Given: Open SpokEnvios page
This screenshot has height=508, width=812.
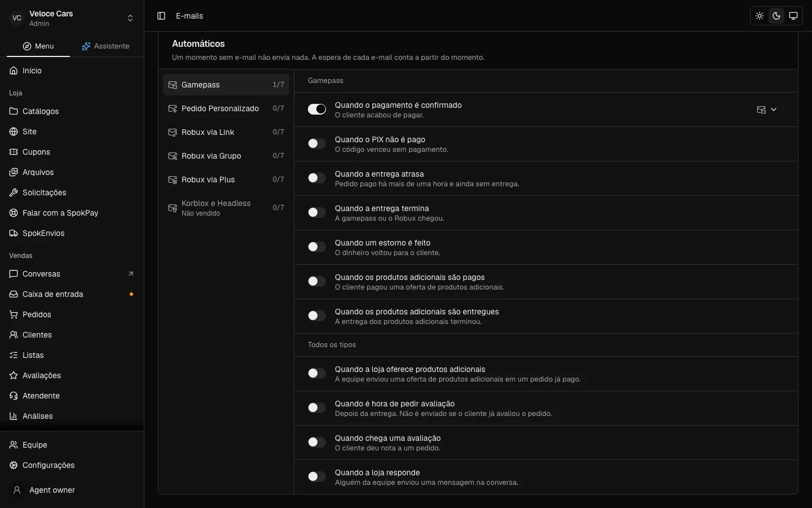Looking at the screenshot, I should pos(72,233).
